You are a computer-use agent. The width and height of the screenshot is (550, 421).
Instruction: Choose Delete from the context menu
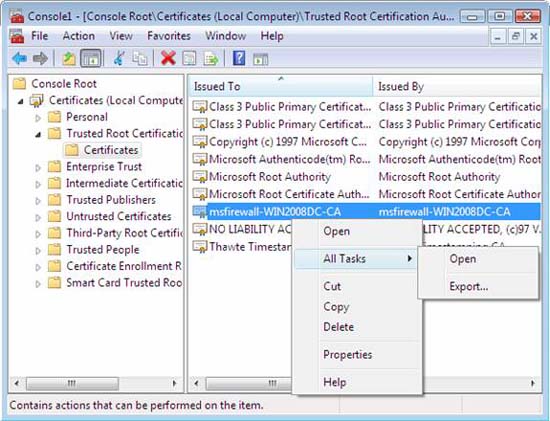(357, 327)
